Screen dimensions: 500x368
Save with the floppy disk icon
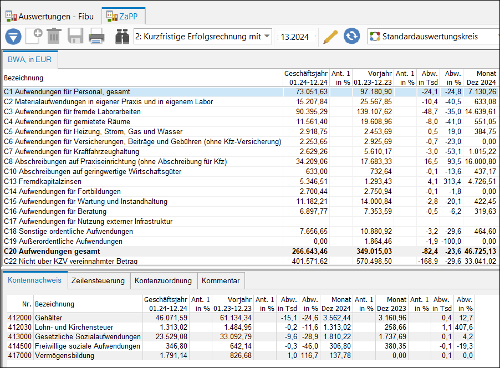pyautogui.click(x=75, y=36)
